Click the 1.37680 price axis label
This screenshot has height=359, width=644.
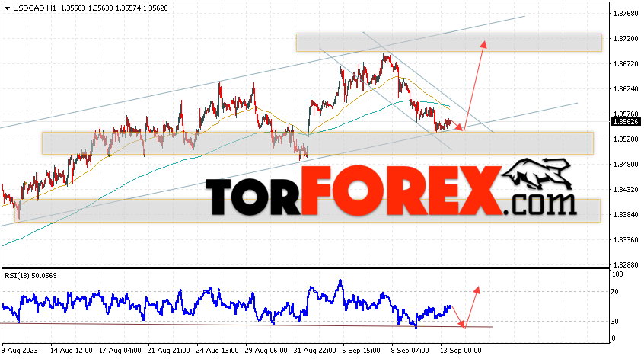[x=626, y=14]
